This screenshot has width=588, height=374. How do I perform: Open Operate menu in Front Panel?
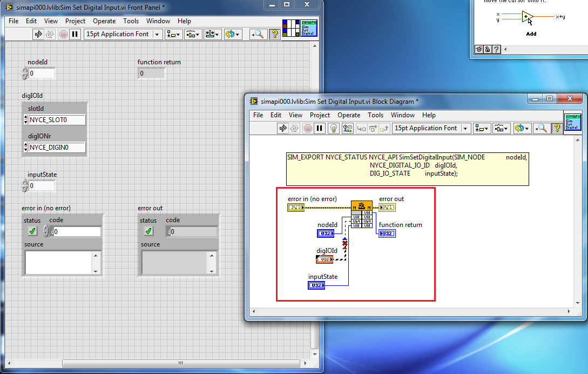(104, 21)
